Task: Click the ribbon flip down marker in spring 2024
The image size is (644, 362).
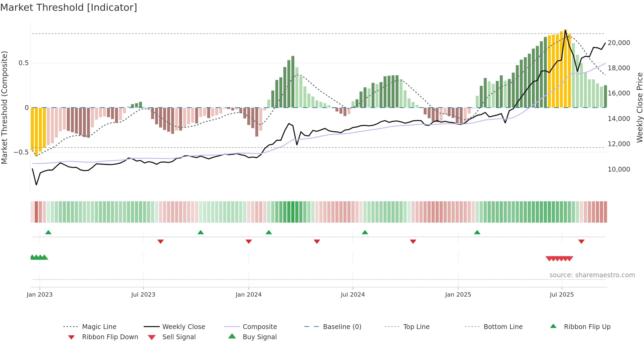Action: coord(317,242)
